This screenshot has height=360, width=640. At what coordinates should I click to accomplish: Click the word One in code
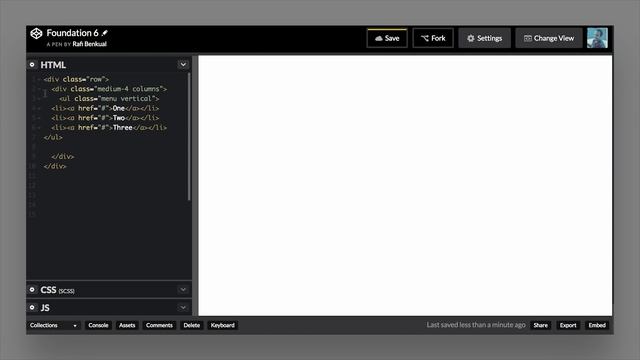118,108
